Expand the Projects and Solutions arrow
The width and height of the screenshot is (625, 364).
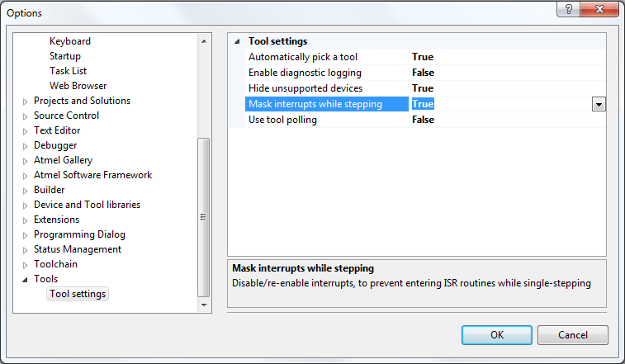25,102
